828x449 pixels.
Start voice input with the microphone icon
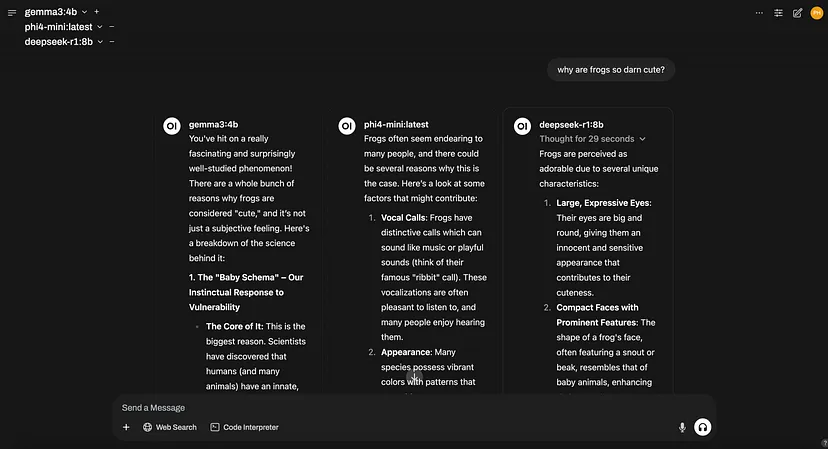point(682,427)
